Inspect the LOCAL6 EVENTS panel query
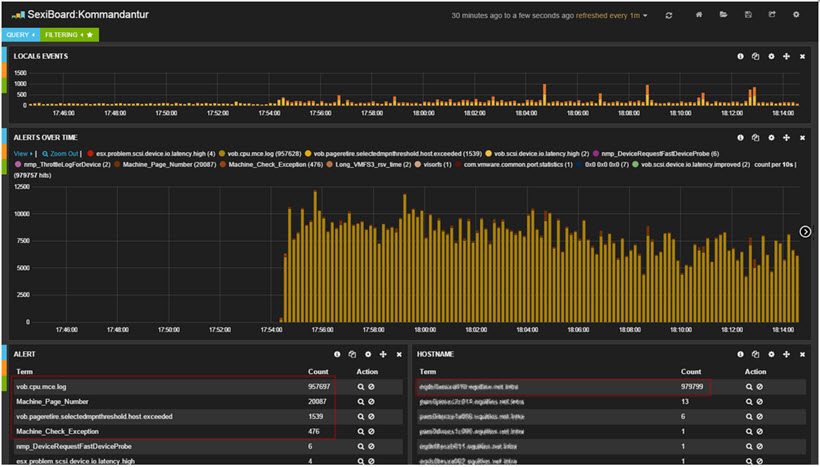Screen dimensions: 820x467 pos(756,56)
